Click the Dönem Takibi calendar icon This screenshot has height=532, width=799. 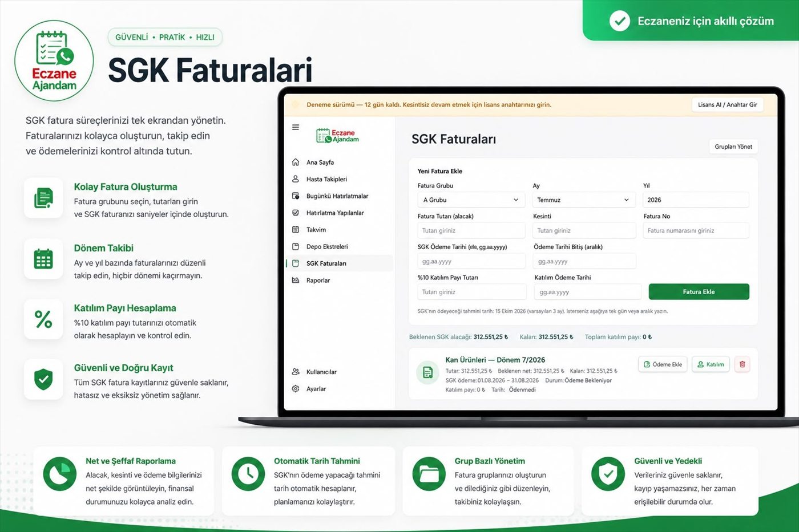click(x=43, y=259)
